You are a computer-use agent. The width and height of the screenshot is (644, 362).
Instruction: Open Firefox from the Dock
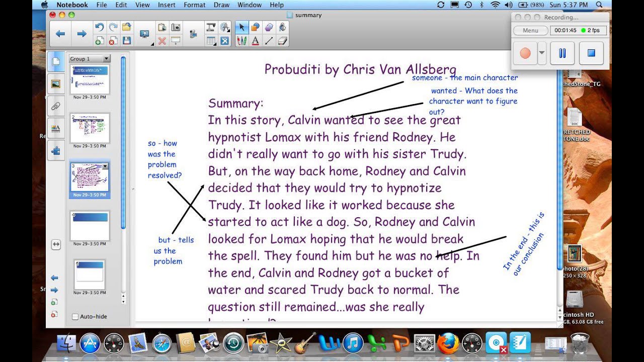pos(448,344)
